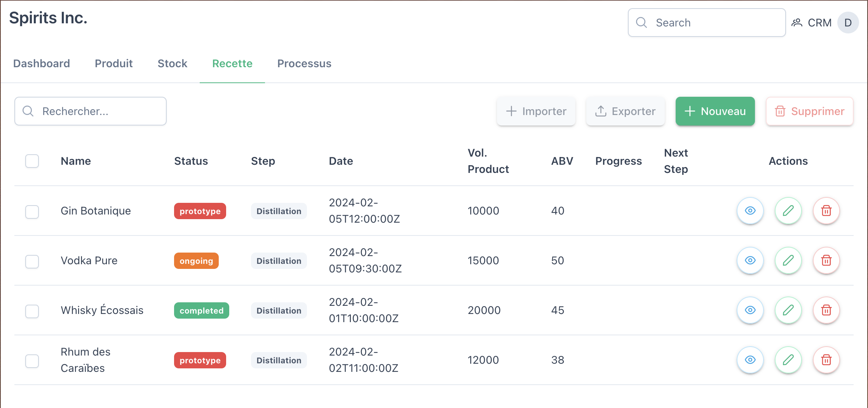Image resolution: width=868 pixels, height=408 pixels.
Task: View the Rhum des Caraïbes recipe
Action: (x=750, y=360)
